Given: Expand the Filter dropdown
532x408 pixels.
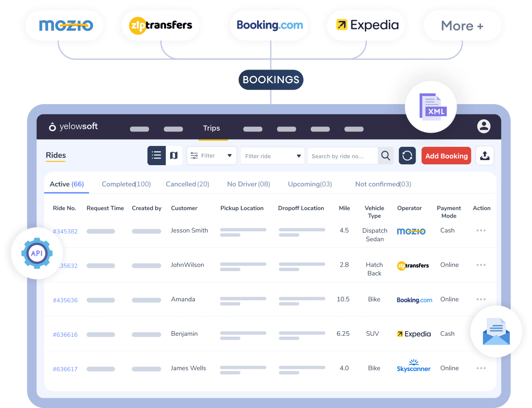Looking at the screenshot, I should click(x=212, y=156).
